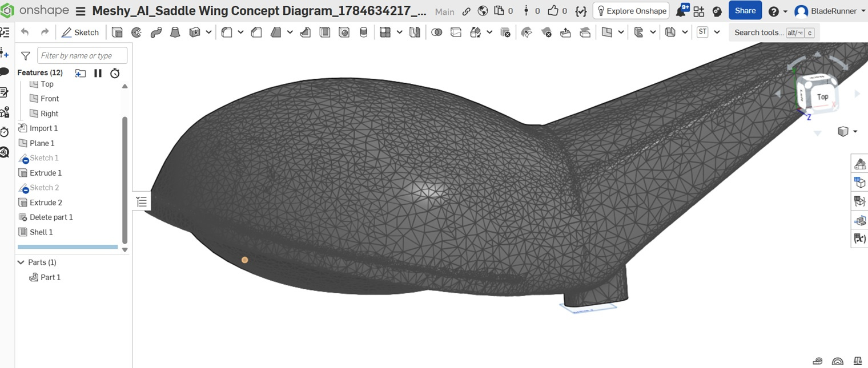Select the Modify fillet tool icon
Image resolution: width=868 pixels, height=368 pixels.
(527, 33)
